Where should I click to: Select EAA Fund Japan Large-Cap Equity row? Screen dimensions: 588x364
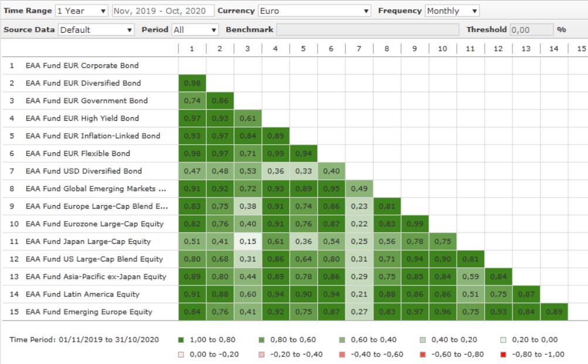(x=88, y=241)
